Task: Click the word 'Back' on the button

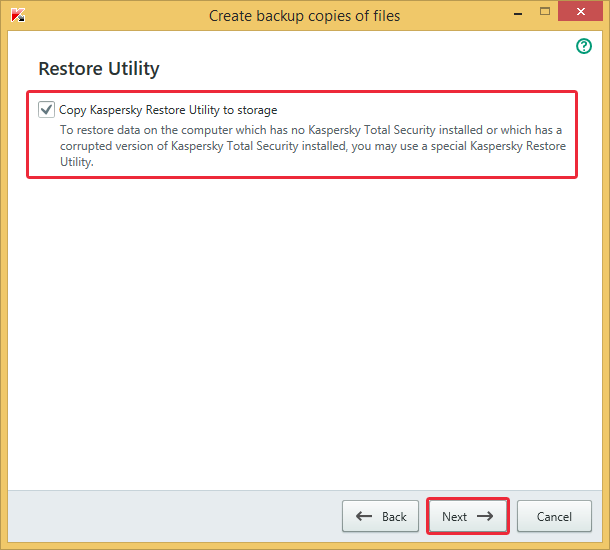Action: point(394,517)
